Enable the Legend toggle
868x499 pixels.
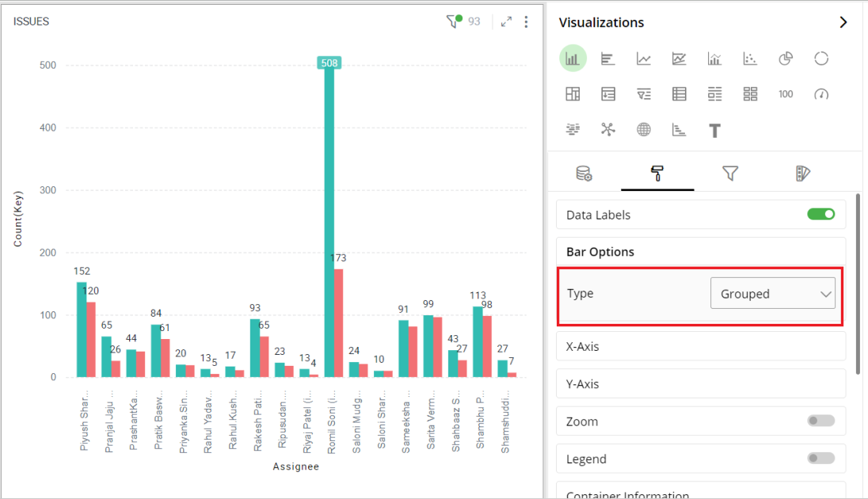[x=821, y=458]
